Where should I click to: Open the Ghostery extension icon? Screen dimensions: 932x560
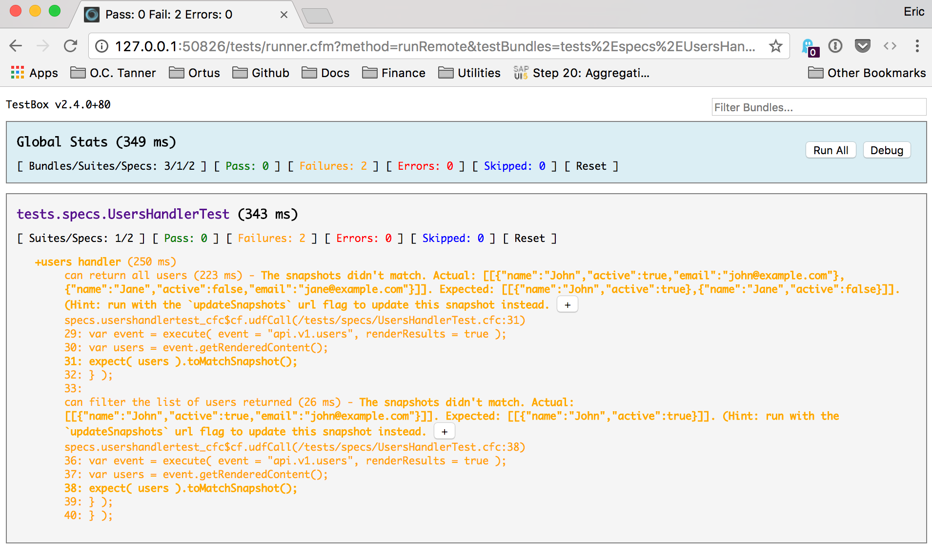coord(809,47)
